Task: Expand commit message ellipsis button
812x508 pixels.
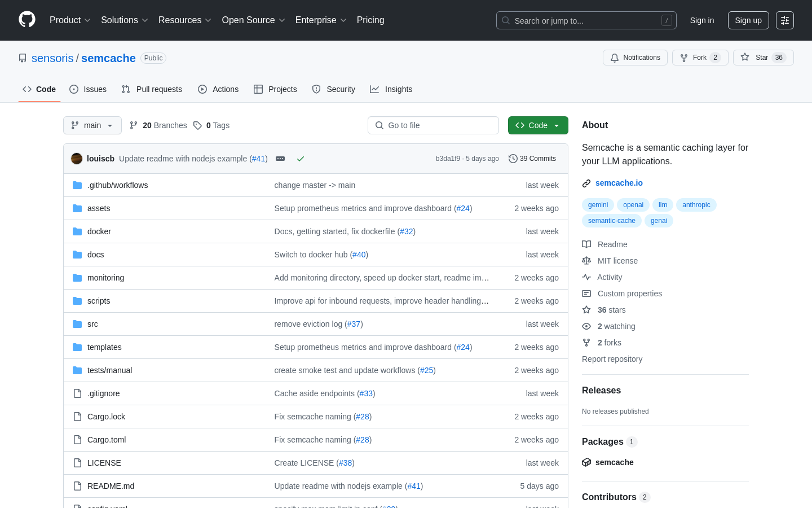Action: [280, 159]
